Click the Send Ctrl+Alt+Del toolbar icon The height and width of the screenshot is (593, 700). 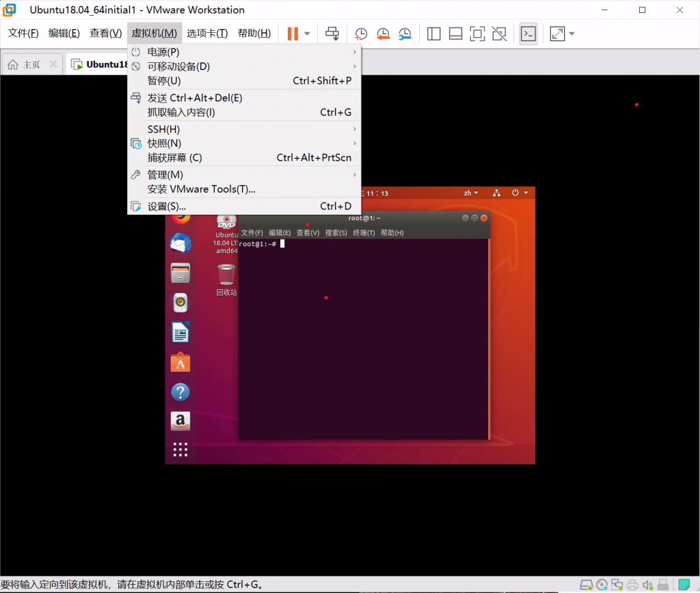pos(332,34)
